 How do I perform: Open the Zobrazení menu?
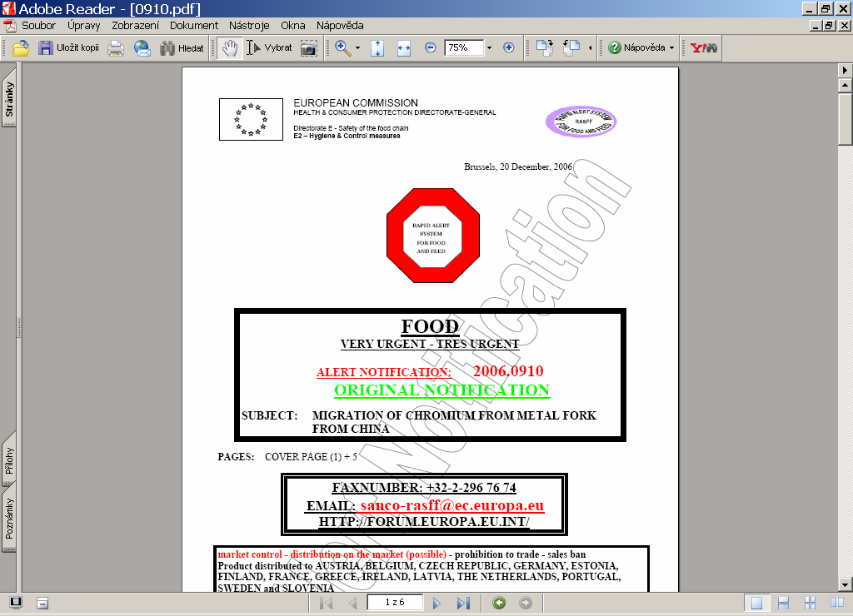pos(136,26)
